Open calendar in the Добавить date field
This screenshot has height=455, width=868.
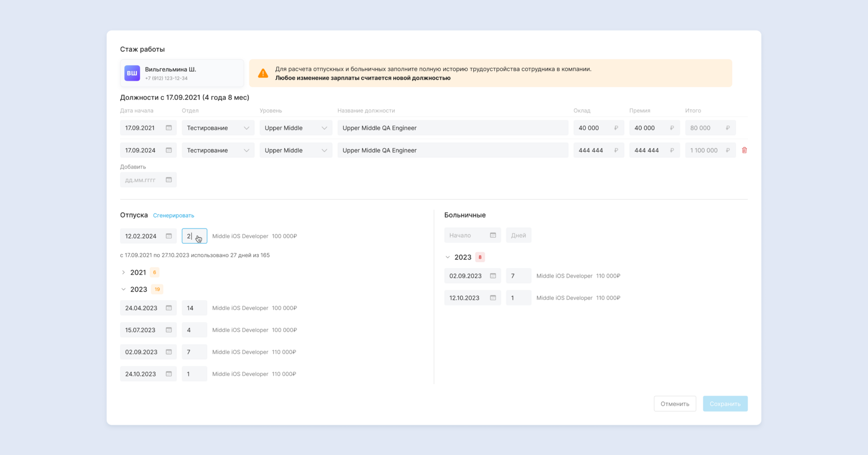coord(168,180)
